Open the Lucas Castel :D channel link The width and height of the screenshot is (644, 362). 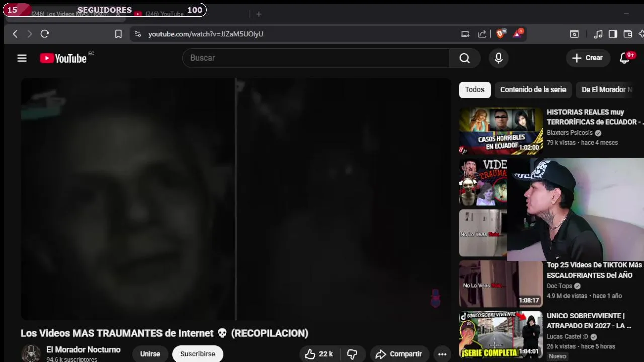click(568, 336)
